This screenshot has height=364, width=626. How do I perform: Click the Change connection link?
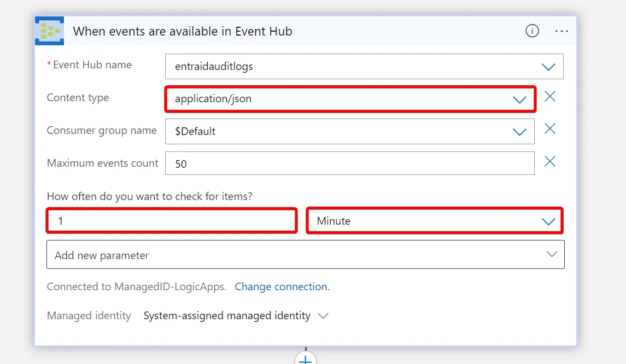click(282, 286)
